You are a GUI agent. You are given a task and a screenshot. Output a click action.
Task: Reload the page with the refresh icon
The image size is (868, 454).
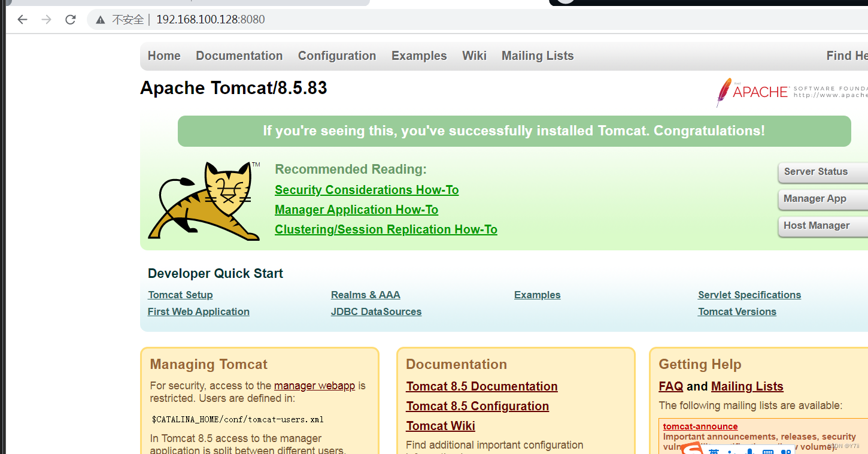click(71, 20)
